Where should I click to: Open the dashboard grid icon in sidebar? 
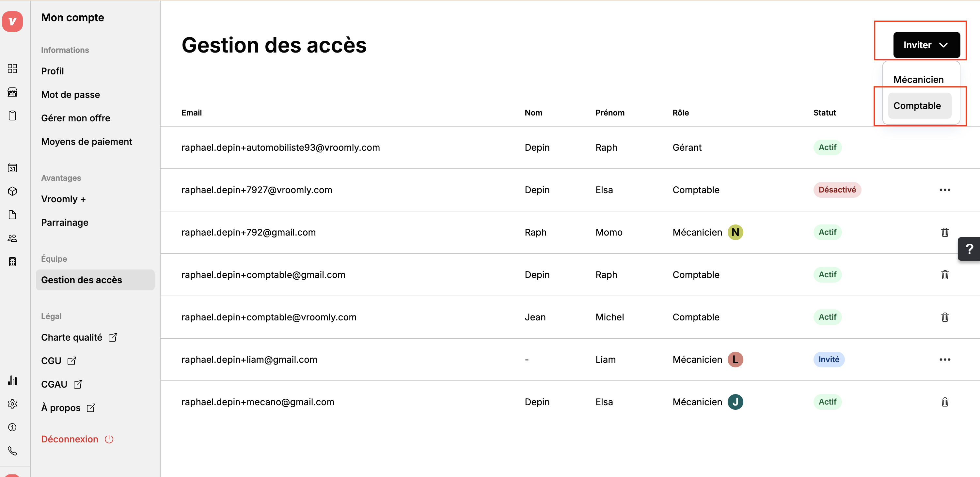pyautogui.click(x=12, y=69)
